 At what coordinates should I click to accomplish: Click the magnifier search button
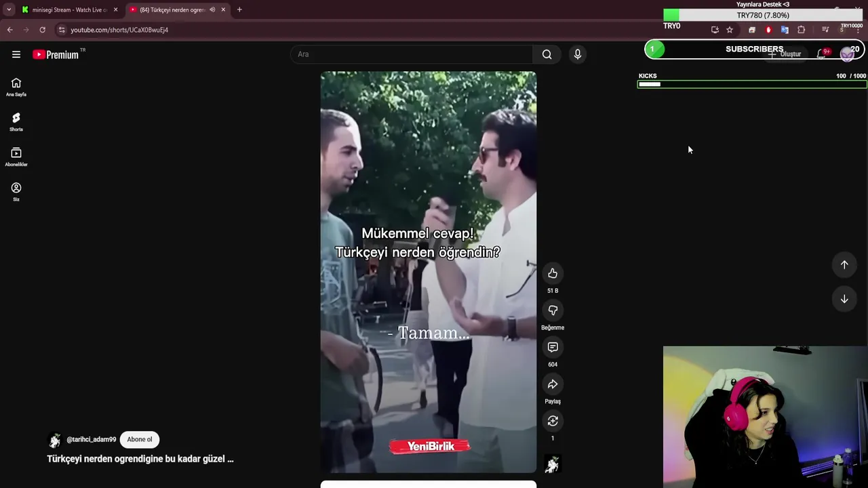click(547, 54)
